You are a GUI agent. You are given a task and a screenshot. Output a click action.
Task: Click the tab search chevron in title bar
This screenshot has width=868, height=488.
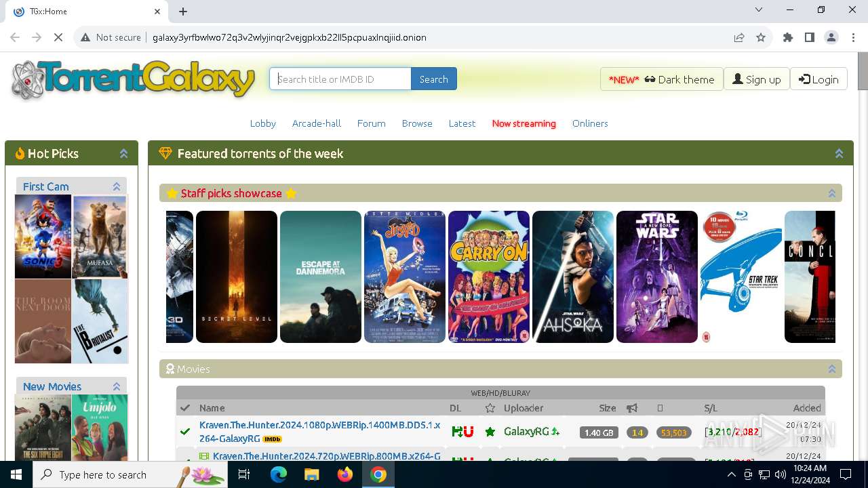tap(759, 10)
